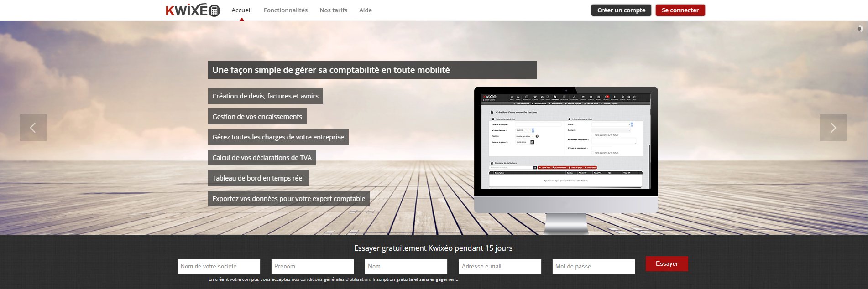Focus the Prénom input field

click(x=313, y=266)
